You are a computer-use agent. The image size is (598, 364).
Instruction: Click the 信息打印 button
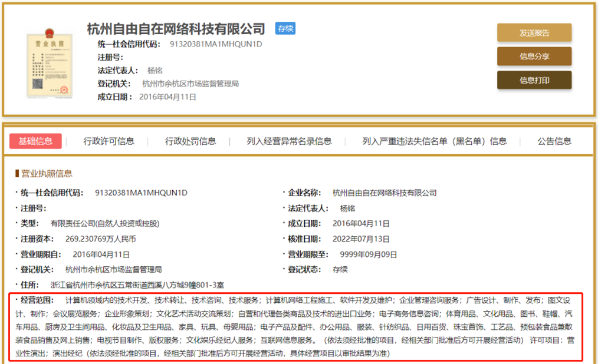point(534,80)
